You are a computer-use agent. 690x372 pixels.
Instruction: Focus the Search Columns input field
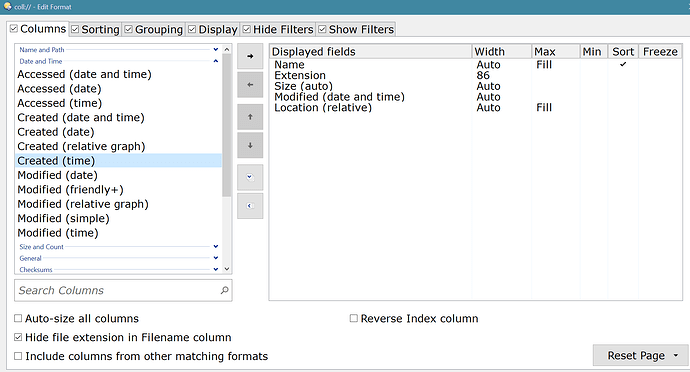click(x=118, y=290)
